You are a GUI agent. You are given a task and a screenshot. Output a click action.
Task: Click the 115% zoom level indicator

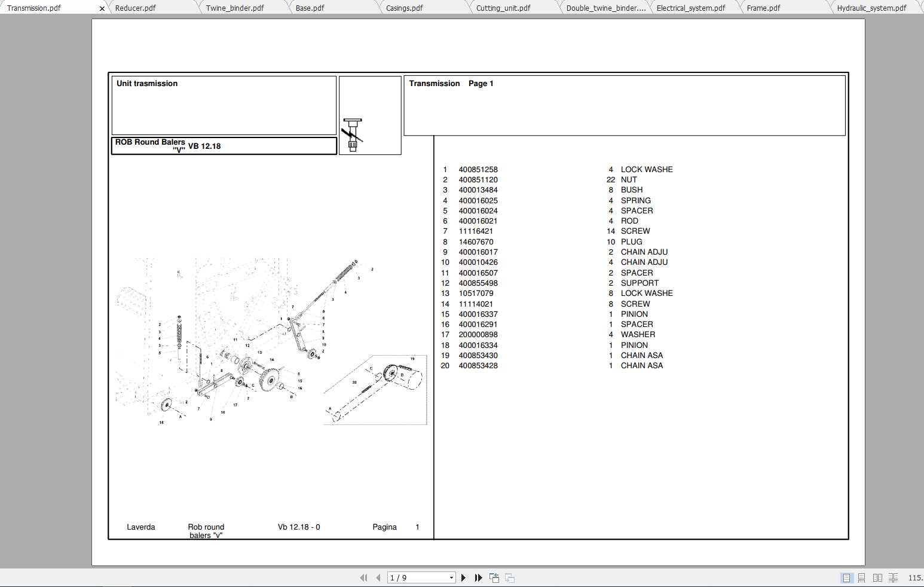[916, 577]
